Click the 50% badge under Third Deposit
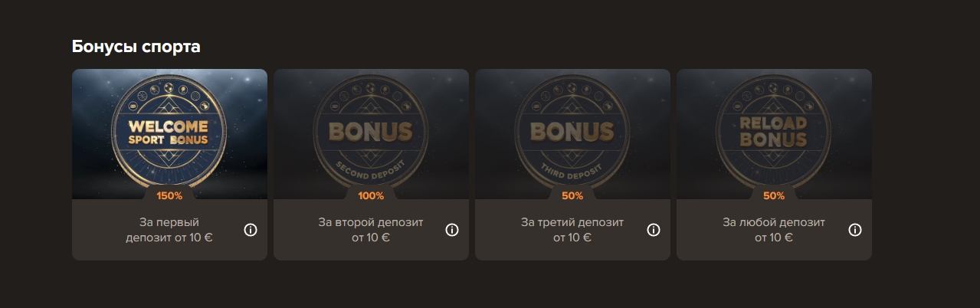Image resolution: width=980 pixels, height=308 pixels. pos(572,196)
